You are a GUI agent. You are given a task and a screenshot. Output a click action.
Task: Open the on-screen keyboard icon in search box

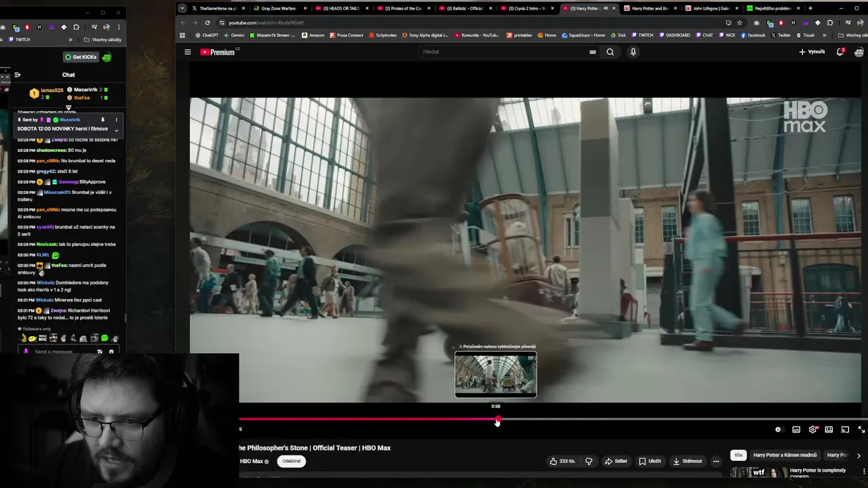click(x=593, y=52)
